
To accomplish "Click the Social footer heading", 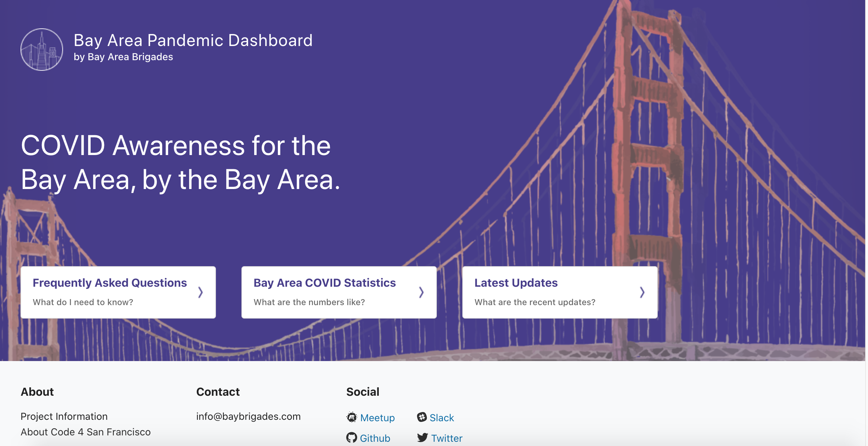I will pyautogui.click(x=363, y=392).
